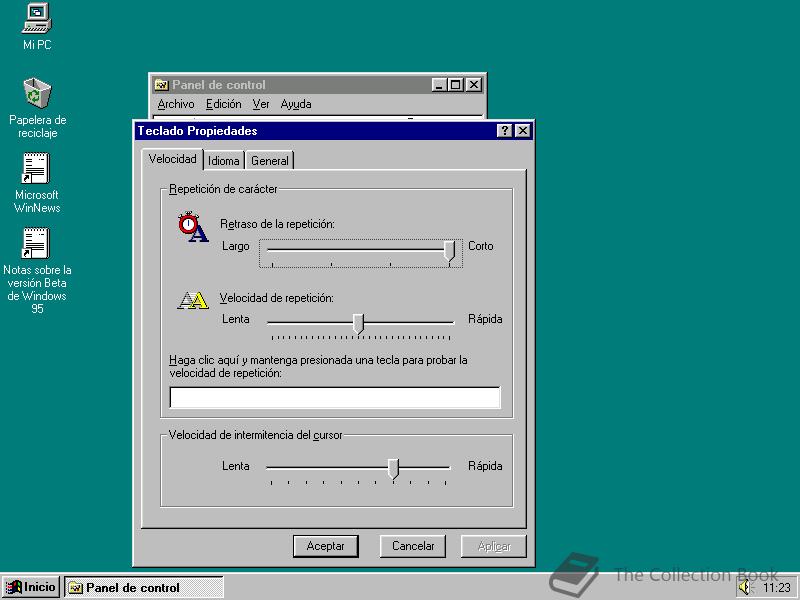This screenshot has width=800, height=600.
Task: Click the 11:23 taskbar clock
Action: (776, 588)
